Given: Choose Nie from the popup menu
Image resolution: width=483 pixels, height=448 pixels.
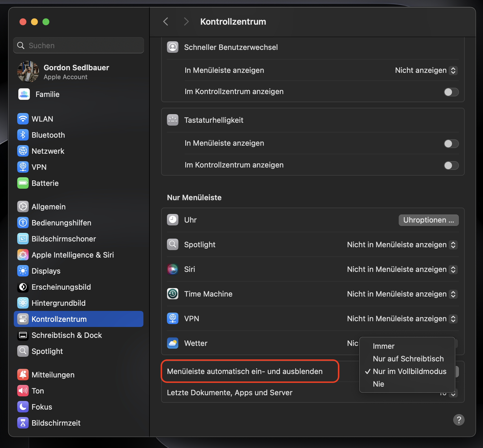Looking at the screenshot, I should 407,384.
